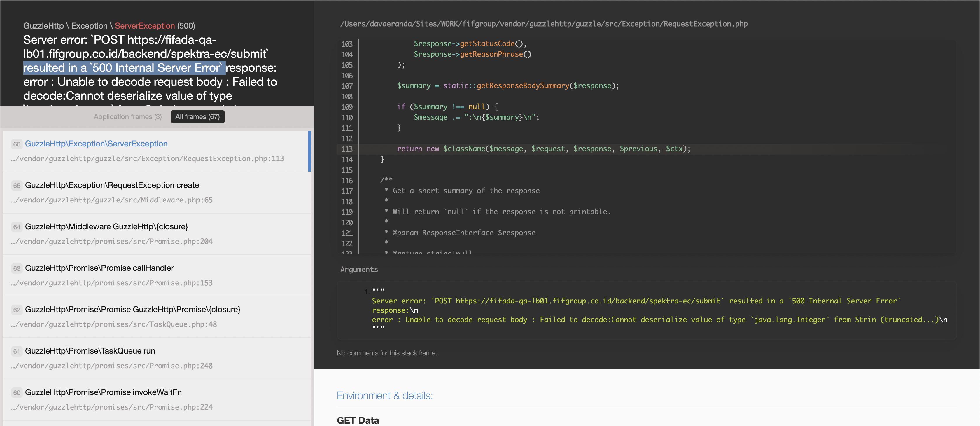Click the Arguments heading
Image resolution: width=980 pixels, height=426 pixels.
point(359,270)
